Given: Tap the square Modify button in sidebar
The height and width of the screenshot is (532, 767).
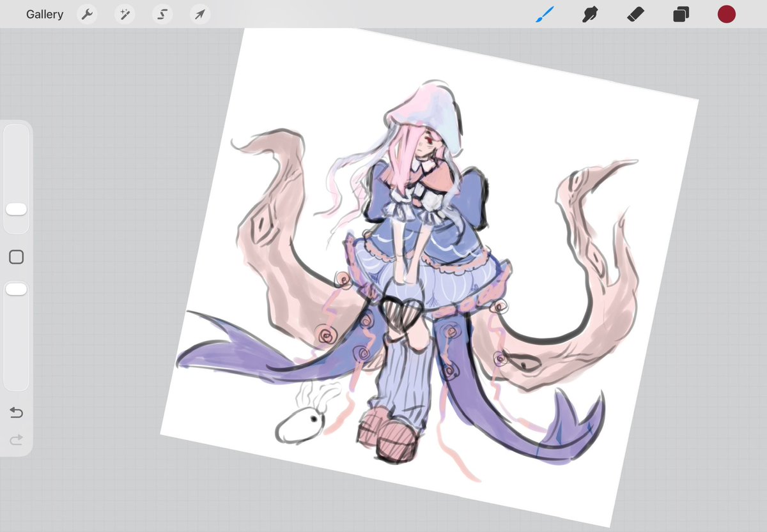Looking at the screenshot, I should pyautogui.click(x=16, y=257).
